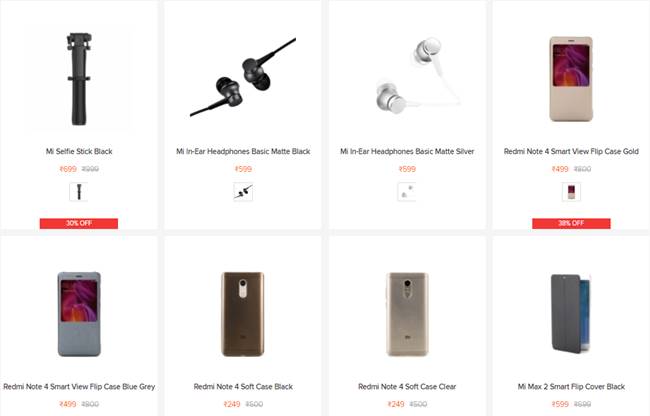
Task: View the matte black headphones product image
Action: (x=243, y=77)
